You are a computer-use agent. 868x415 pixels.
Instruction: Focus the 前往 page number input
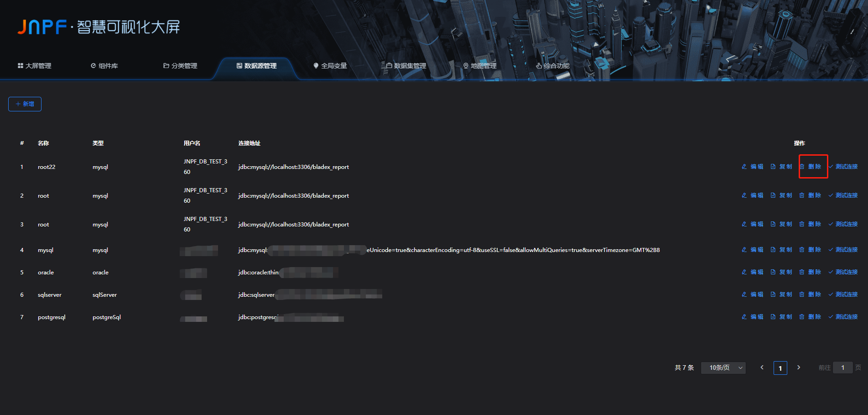[x=843, y=368]
